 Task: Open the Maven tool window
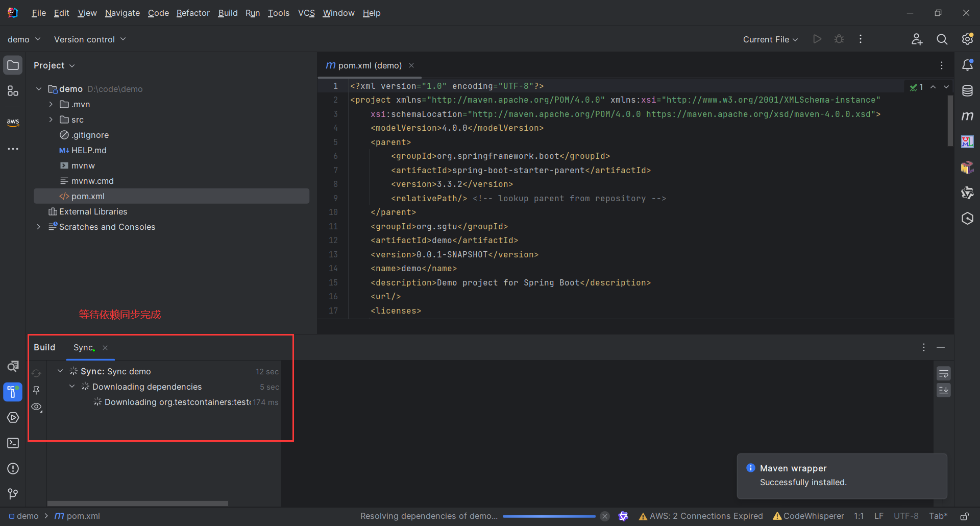(967, 116)
